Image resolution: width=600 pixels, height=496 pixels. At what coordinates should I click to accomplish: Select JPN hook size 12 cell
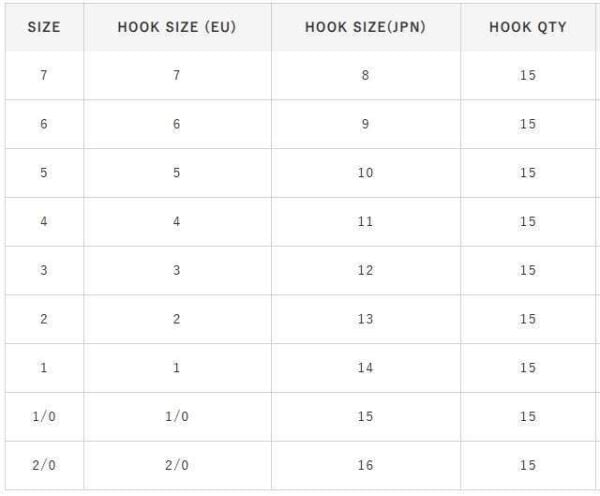tap(365, 271)
